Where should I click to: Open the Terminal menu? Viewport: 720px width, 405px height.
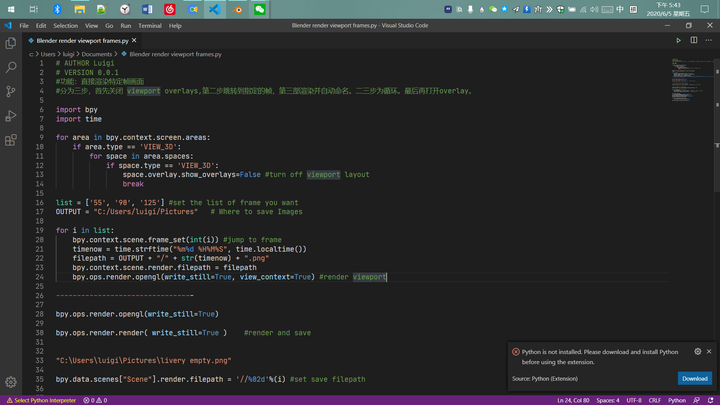(150, 25)
